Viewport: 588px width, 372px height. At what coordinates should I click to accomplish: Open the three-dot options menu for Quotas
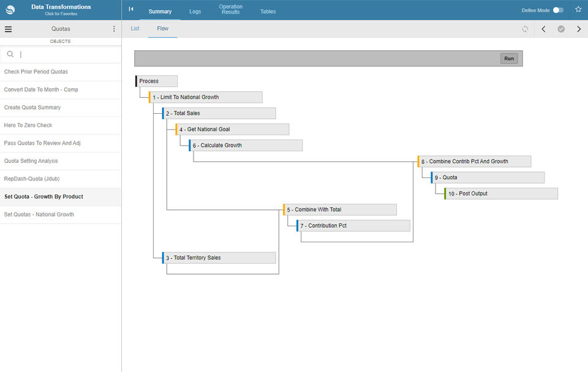pos(114,29)
